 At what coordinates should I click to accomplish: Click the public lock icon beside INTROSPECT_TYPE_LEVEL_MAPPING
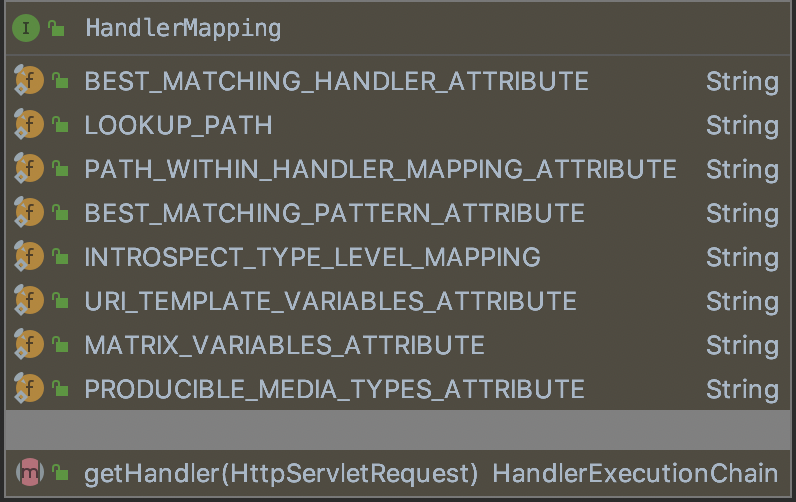(x=60, y=258)
